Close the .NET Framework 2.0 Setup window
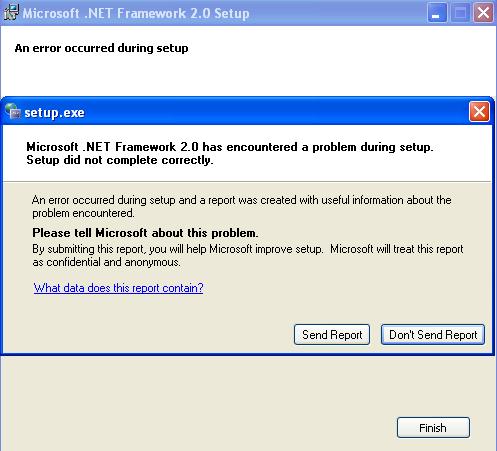This screenshot has width=497, height=451. [x=483, y=13]
